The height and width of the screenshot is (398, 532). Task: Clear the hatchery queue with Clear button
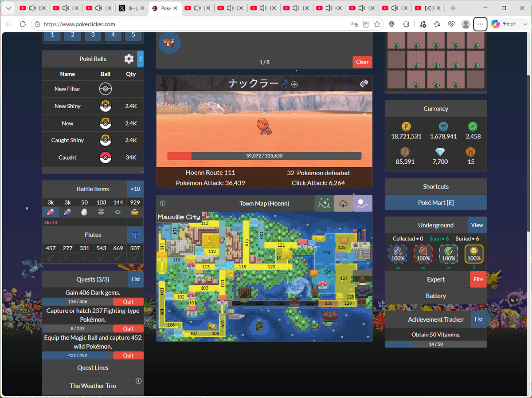(362, 62)
